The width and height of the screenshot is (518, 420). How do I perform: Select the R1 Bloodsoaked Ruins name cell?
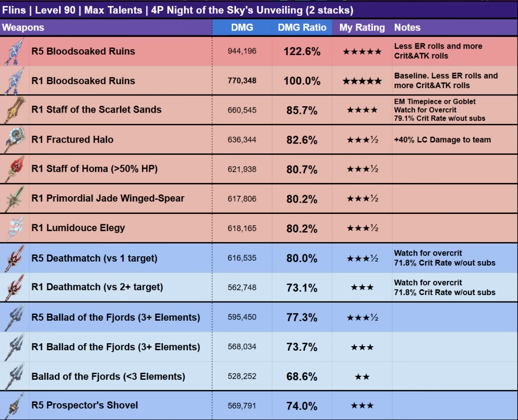tap(121, 81)
